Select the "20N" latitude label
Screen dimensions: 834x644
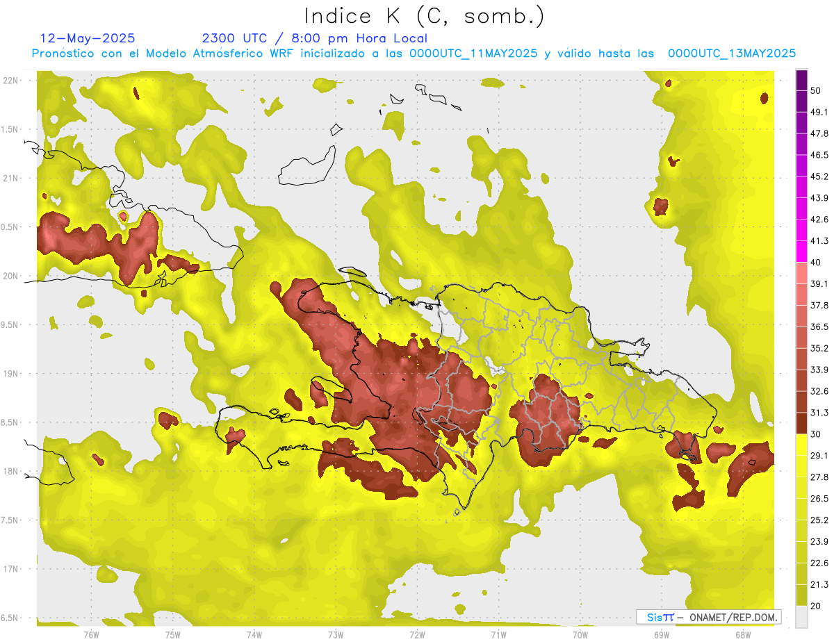(12, 276)
